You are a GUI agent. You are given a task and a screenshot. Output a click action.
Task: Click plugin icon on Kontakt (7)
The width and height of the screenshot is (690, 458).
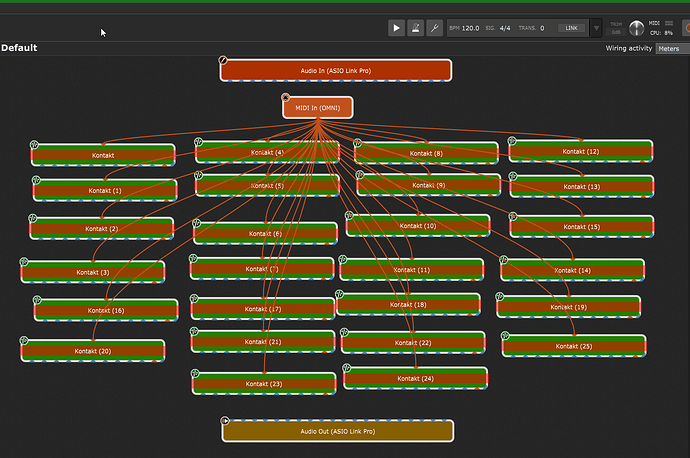193,258
